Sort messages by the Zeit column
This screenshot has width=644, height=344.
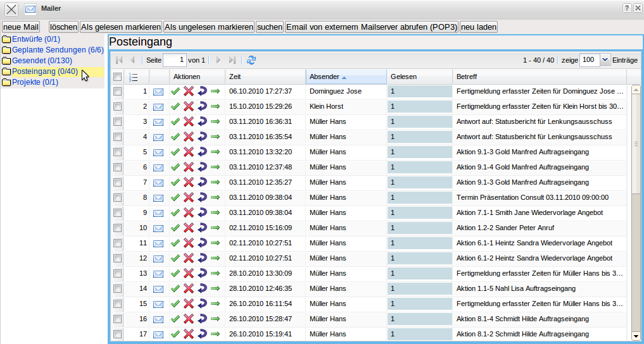click(x=235, y=77)
